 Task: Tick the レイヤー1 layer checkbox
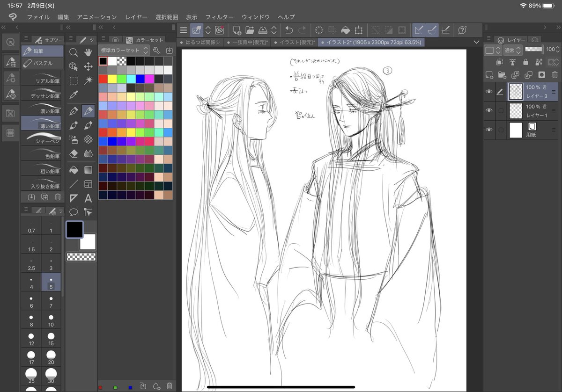(501, 110)
